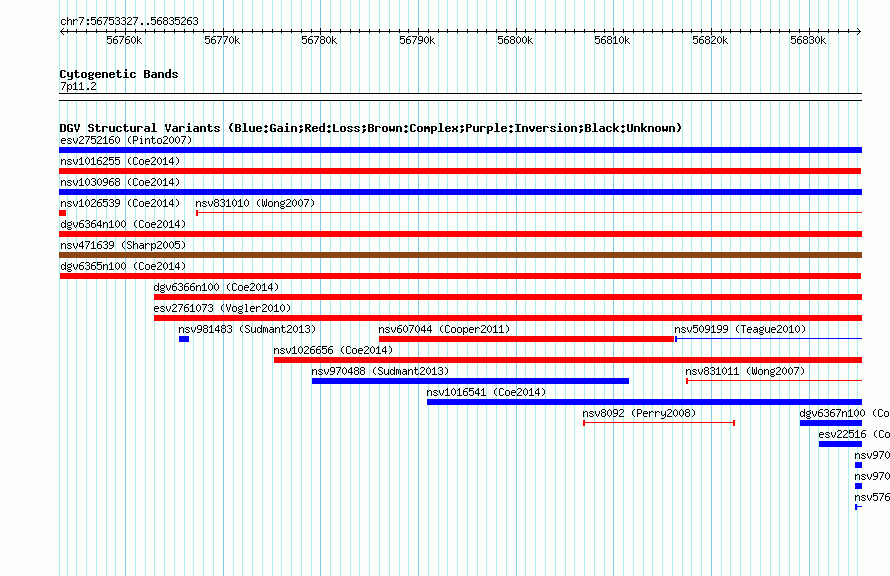Click the thin red line under nsv8092
Screen dimensions: 890x576
(659, 423)
